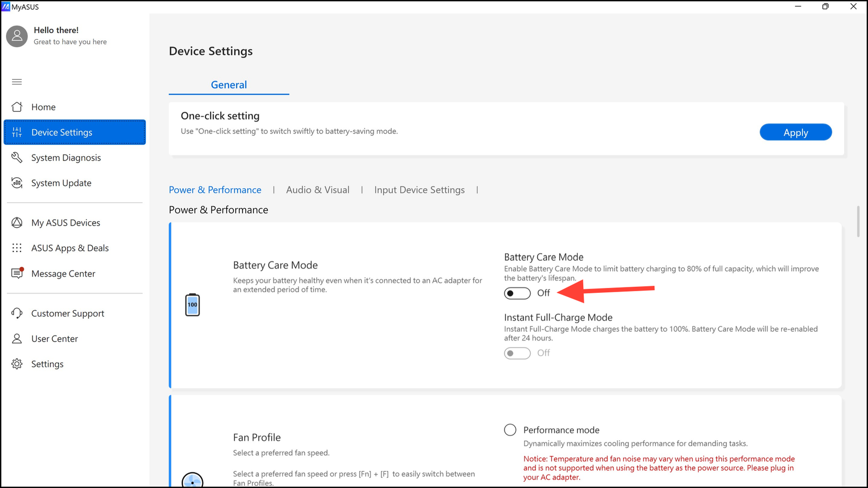
Task: Open Input Device Settings
Action: [x=419, y=189]
